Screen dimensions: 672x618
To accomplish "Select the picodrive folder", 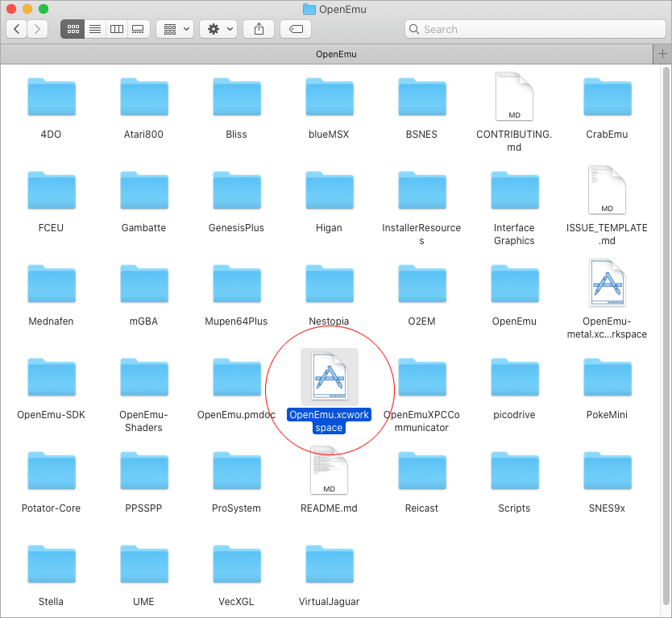I will click(515, 377).
